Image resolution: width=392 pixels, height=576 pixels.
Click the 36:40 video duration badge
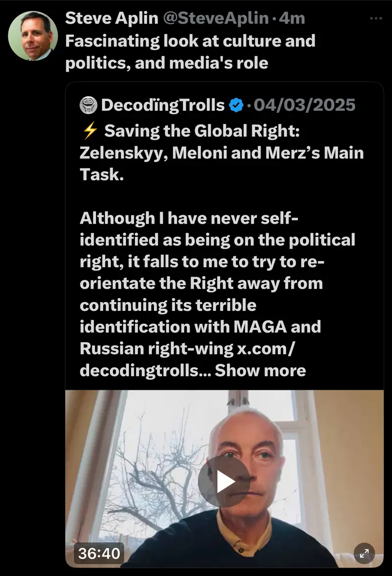point(99,553)
